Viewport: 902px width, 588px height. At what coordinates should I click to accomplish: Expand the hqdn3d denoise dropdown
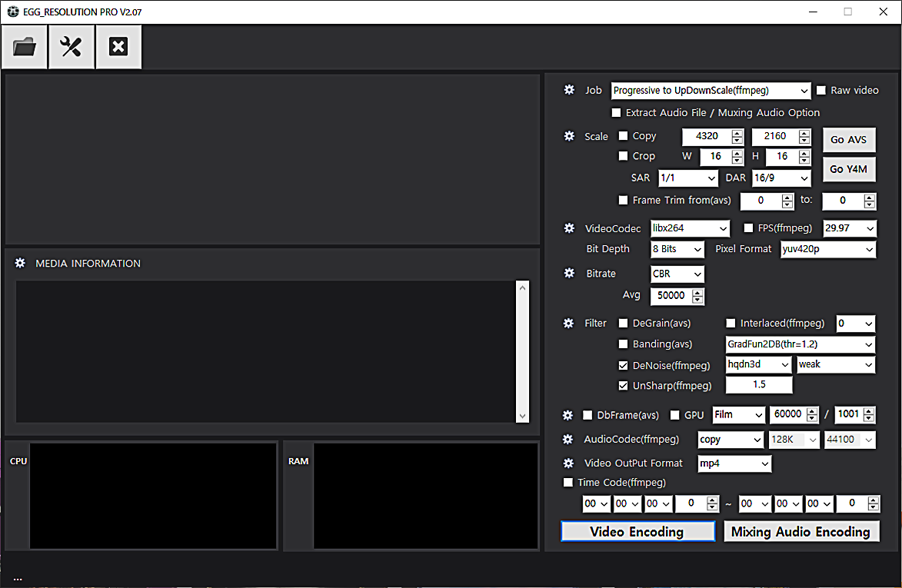(759, 364)
